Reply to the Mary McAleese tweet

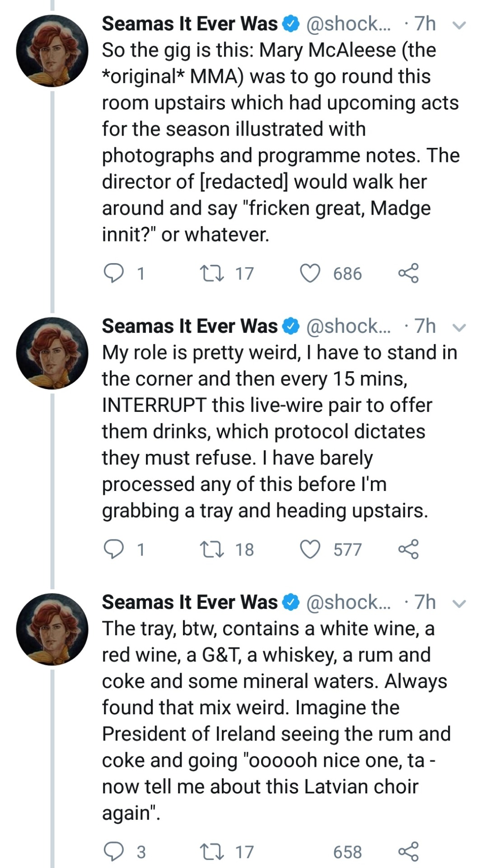(113, 273)
